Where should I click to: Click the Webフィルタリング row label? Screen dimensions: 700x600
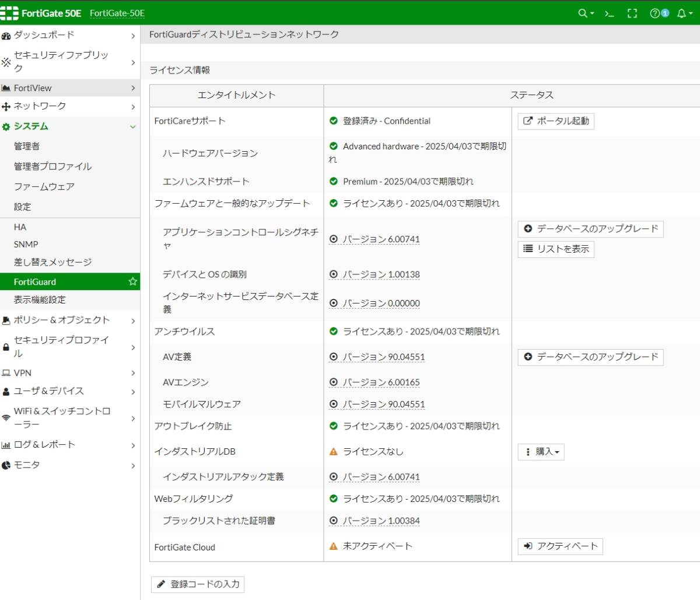click(194, 499)
